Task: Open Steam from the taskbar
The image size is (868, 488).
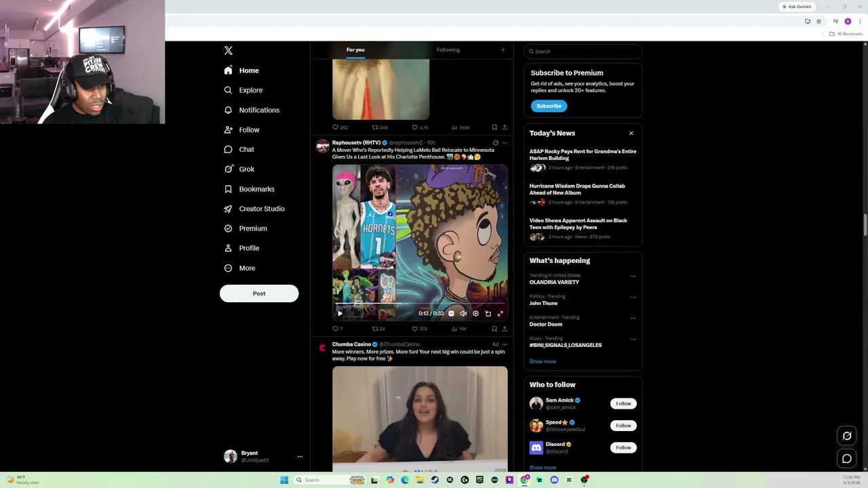Action: tap(435, 480)
